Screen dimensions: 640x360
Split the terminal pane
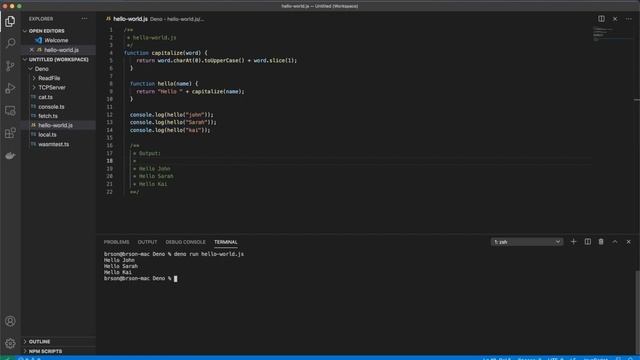pos(587,242)
